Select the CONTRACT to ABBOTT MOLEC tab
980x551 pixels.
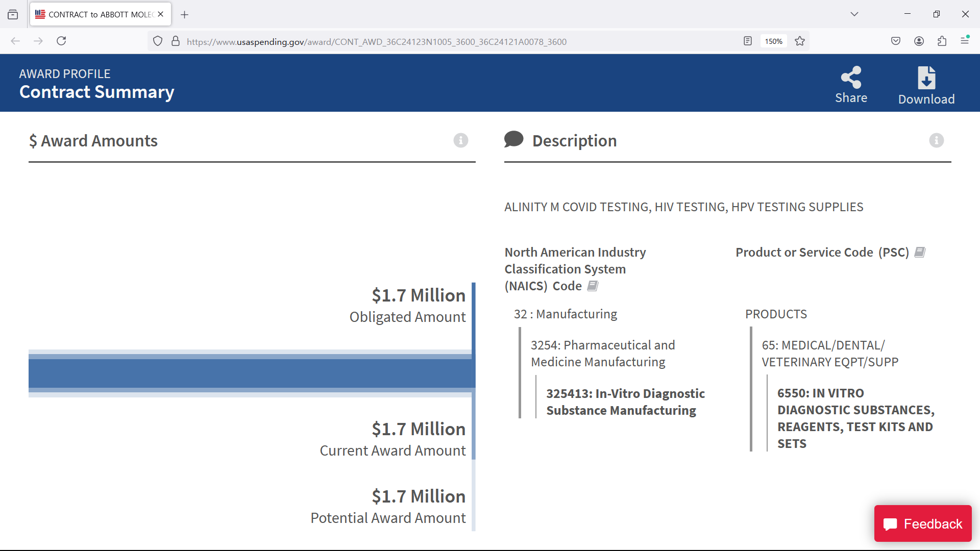click(x=101, y=14)
